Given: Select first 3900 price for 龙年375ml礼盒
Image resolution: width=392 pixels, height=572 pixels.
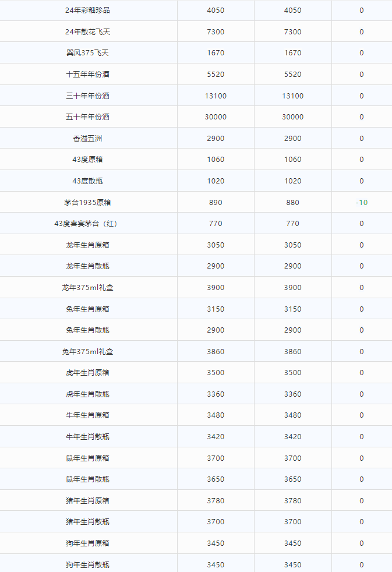Looking at the screenshot, I should pyautogui.click(x=216, y=288).
